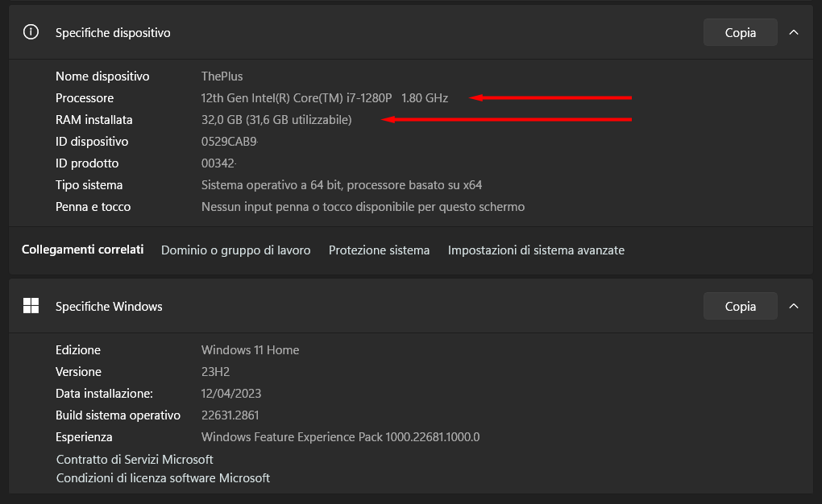Click the Specifiche Windows header title

109,307
